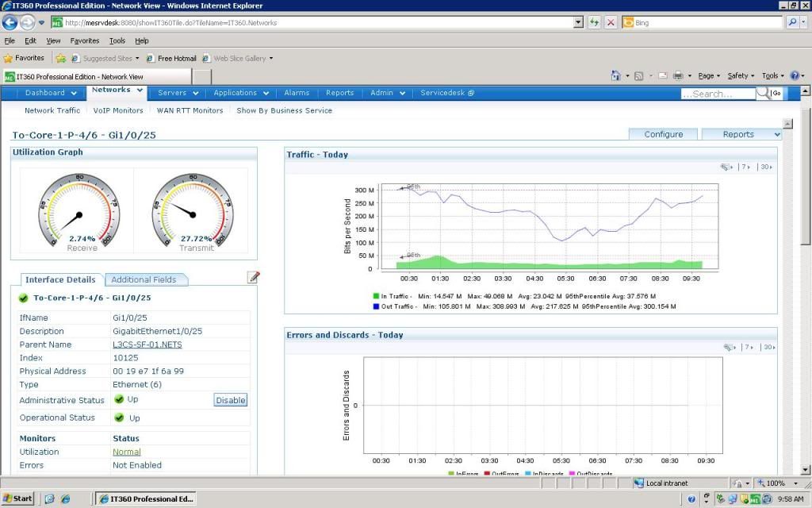The height and width of the screenshot is (508, 812).
Task: Click the Show Desktop icon in quick launch
Action: [50, 498]
